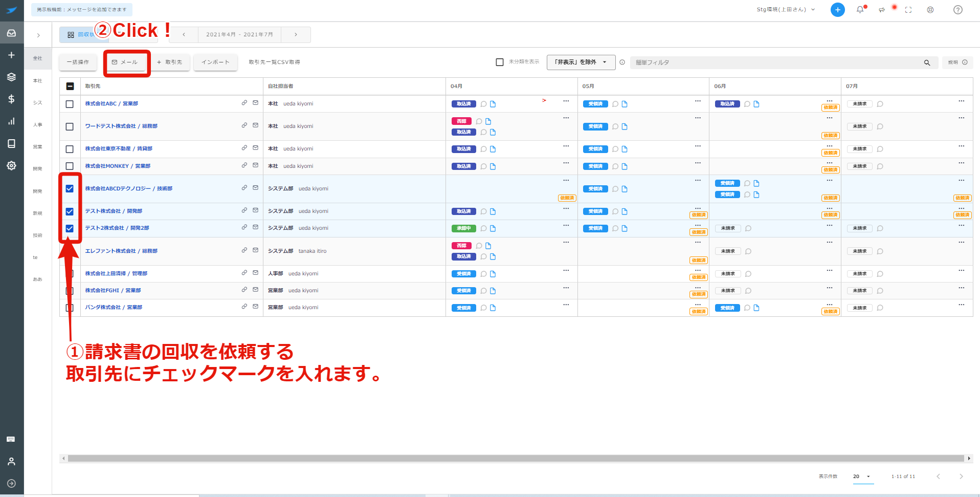Expand the sidebar with chevron arrow

(38, 35)
